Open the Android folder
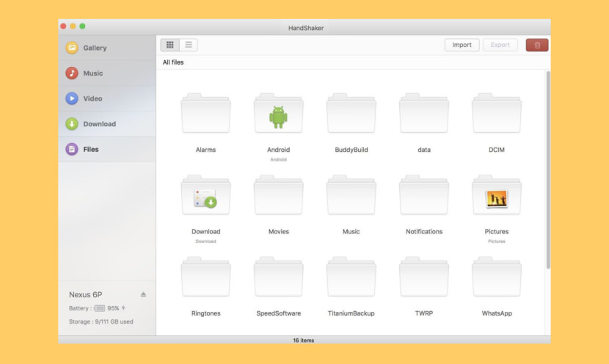This screenshot has height=364, width=609. click(x=278, y=115)
